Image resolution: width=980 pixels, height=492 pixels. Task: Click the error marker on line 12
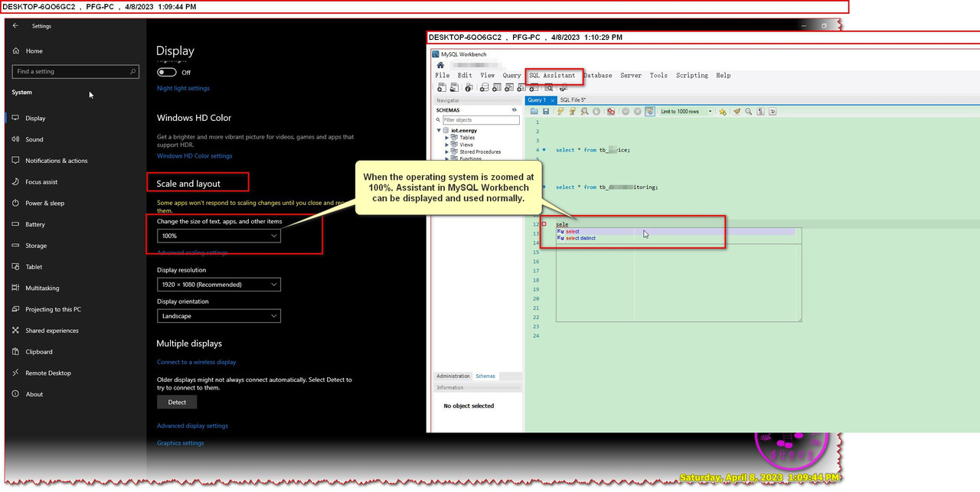(544, 224)
